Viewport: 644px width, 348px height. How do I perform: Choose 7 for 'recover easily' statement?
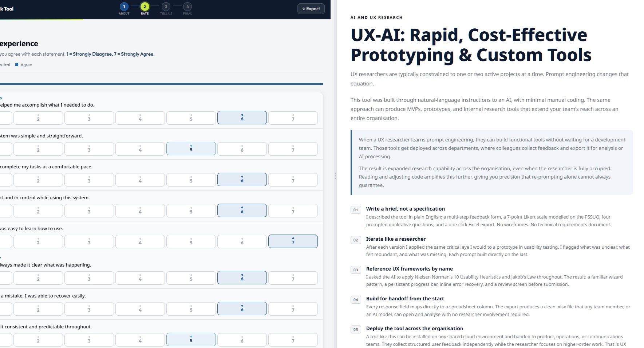[293, 309]
